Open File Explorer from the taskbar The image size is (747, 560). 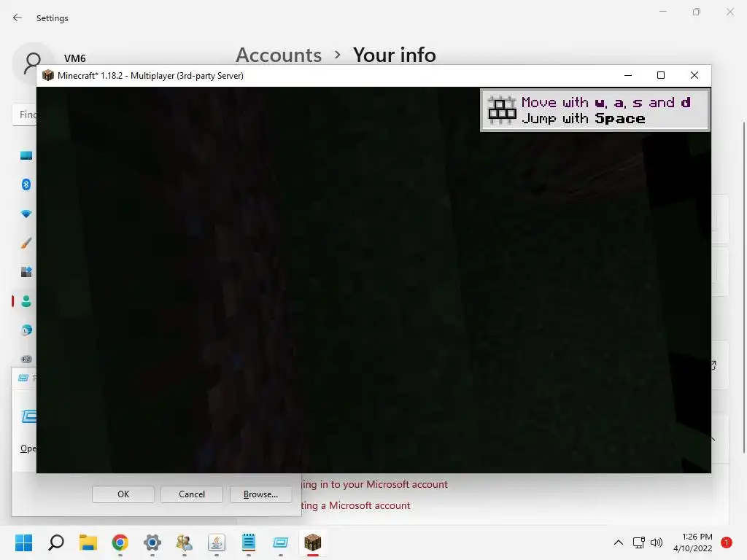88,542
